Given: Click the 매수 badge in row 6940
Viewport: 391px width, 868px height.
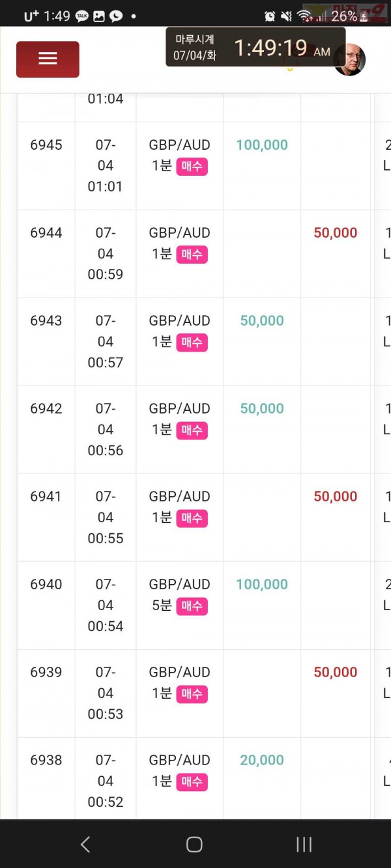Looking at the screenshot, I should coord(192,606).
